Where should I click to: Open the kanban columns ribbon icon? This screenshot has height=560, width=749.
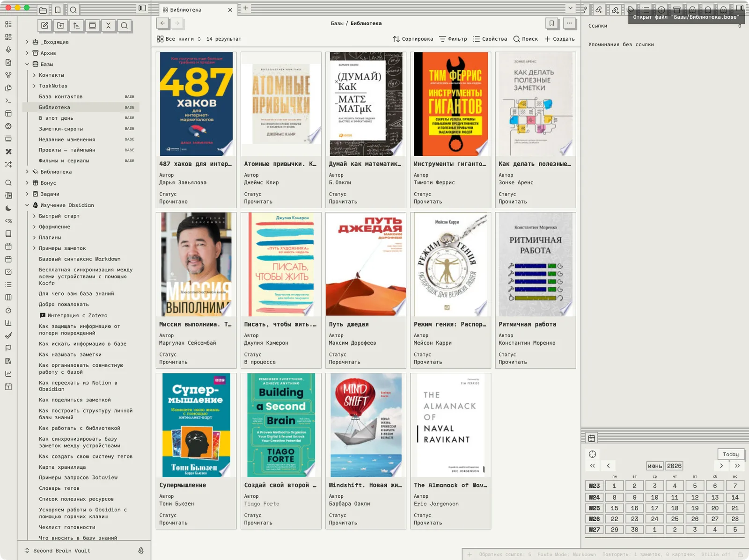pyautogui.click(x=8, y=297)
